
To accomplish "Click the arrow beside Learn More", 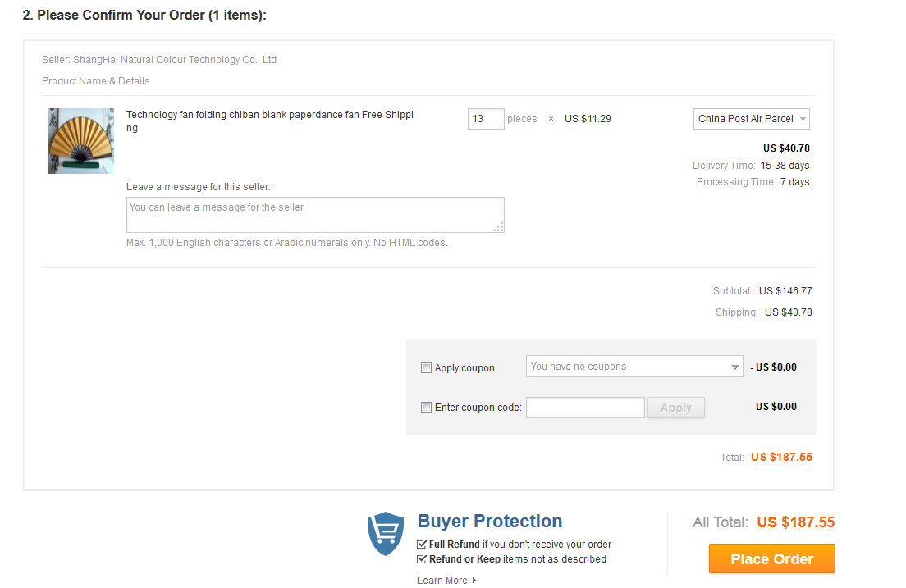I will tap(474, 581).
